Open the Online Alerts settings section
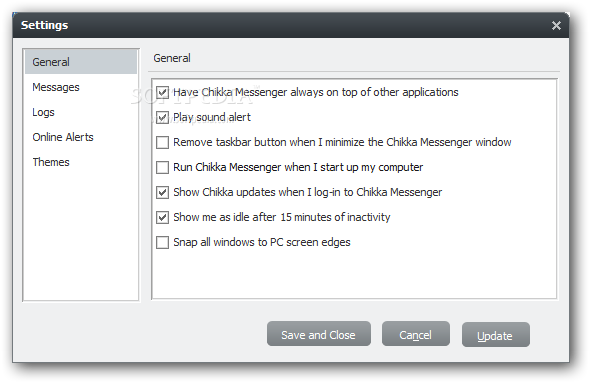590x383 pixels. [63, 137]
